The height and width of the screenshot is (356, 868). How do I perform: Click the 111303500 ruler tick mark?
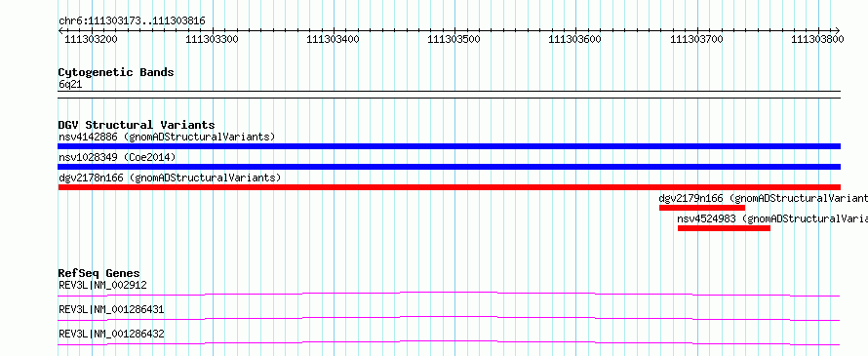(454, 31)
